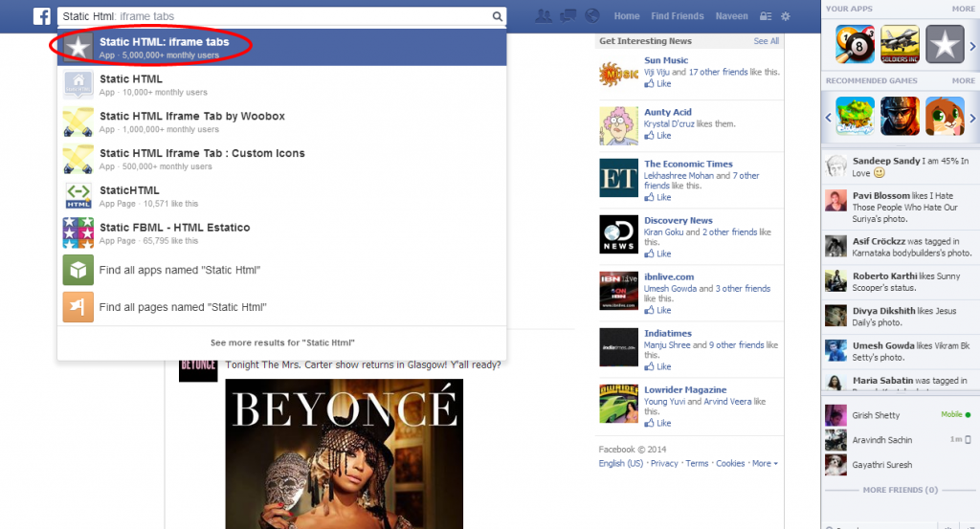This screenshot has height=529, width=980.
Task: Open Beyoncé post photo
Action: click(345, 454)
